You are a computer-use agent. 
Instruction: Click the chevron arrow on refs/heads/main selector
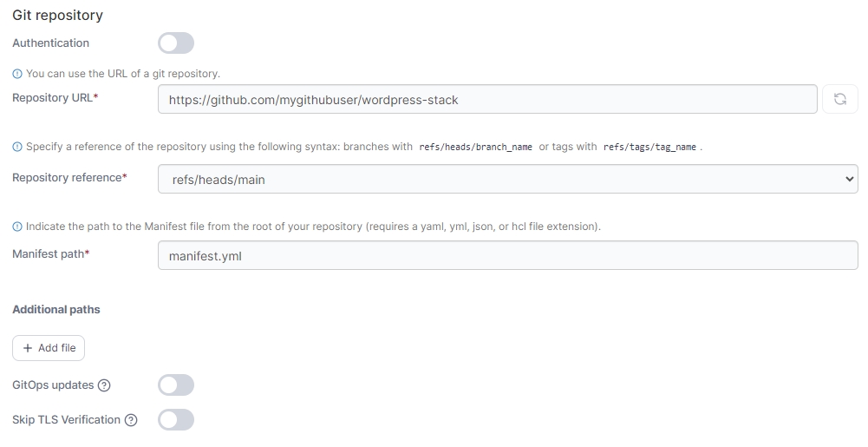point(848,179)
